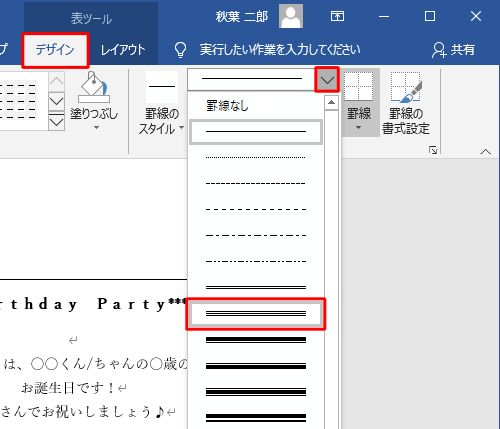Select the dash-dot-dot line style
Screen dimensions: 500x429
pyautogui.click(x=256, y=261)
